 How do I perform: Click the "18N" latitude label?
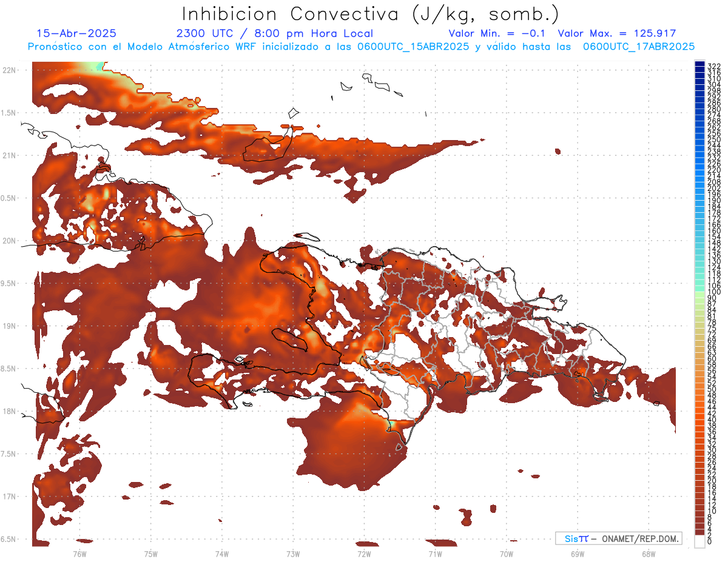point(9,411)
